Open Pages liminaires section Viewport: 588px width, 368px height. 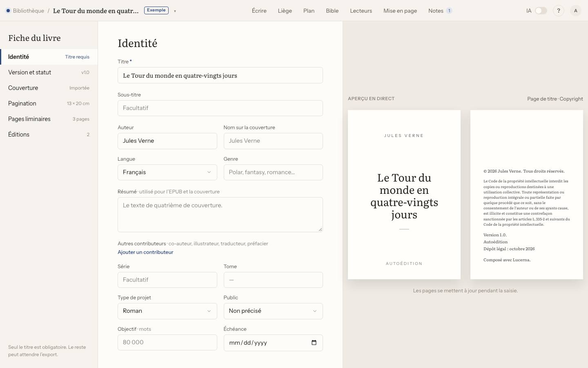[x=49, y=119]
